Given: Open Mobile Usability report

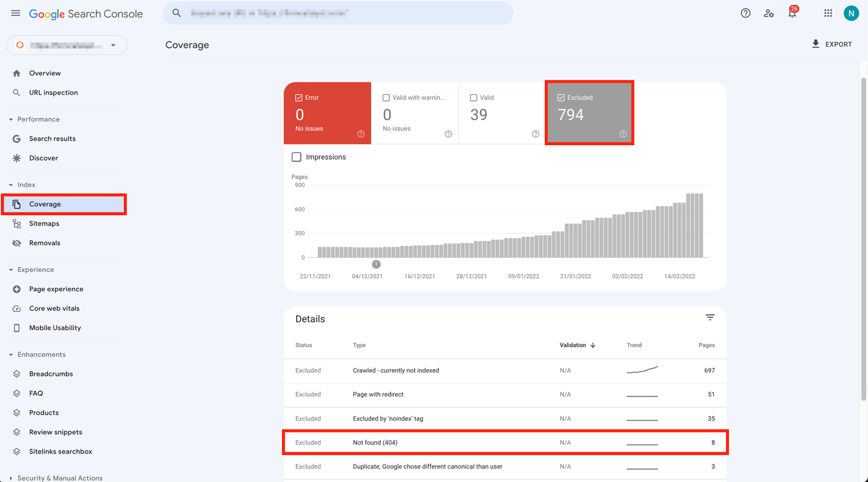Looking at the screenshot, I should (55, 328).
